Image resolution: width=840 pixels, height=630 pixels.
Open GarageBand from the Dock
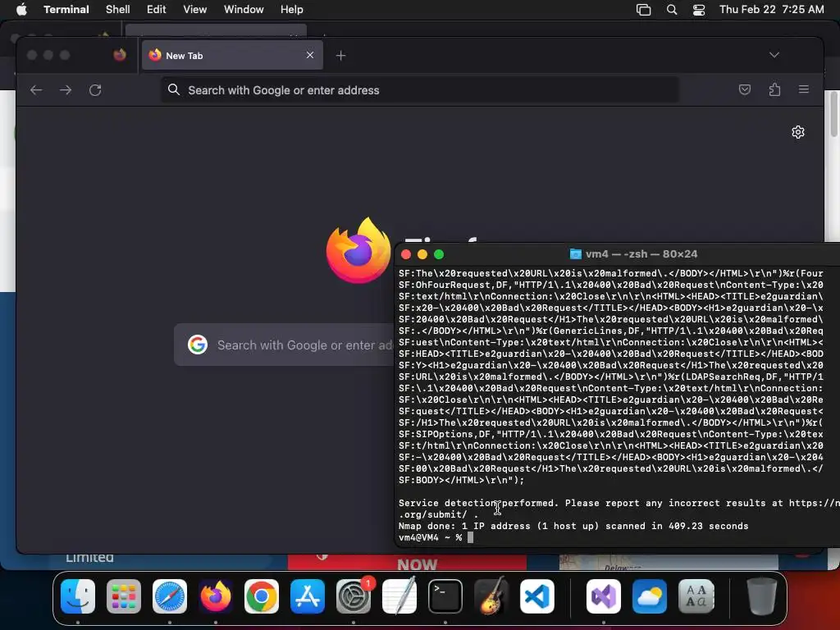[491, 596]
